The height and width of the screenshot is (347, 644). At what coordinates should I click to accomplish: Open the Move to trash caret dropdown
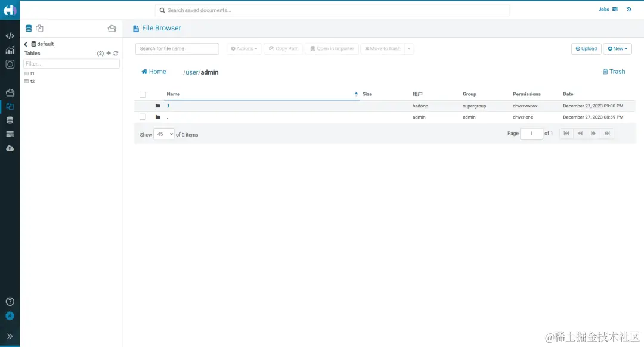point(409,48)
